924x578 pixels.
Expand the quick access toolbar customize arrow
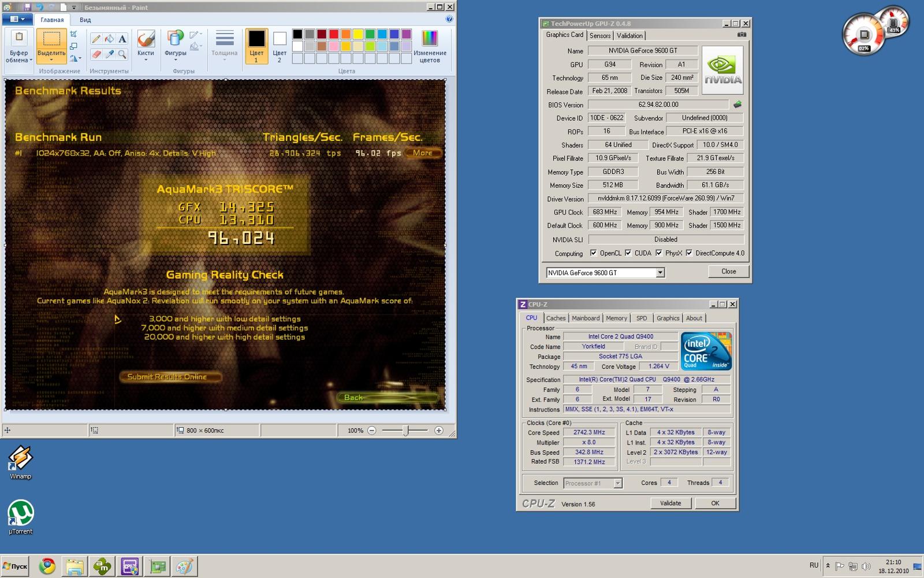pyautogui.click(x=74, y=8)
